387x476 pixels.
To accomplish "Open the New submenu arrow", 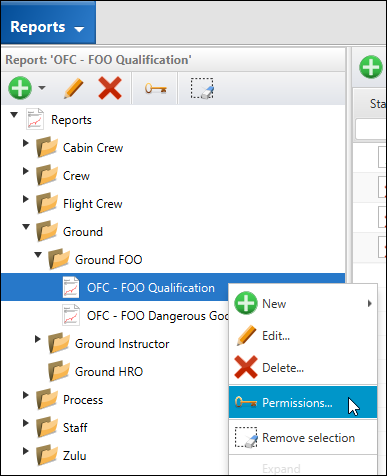I will point(369,304).
